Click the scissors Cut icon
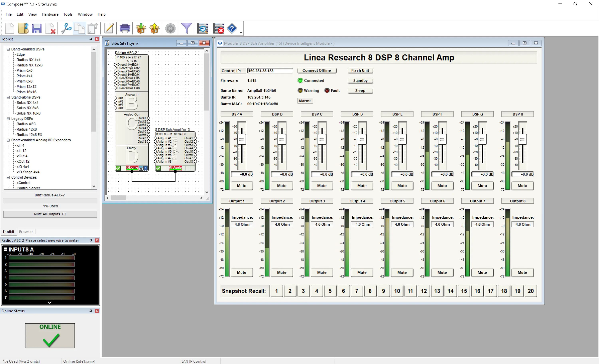This screenshot has width=599, height=364. (66, 28)
